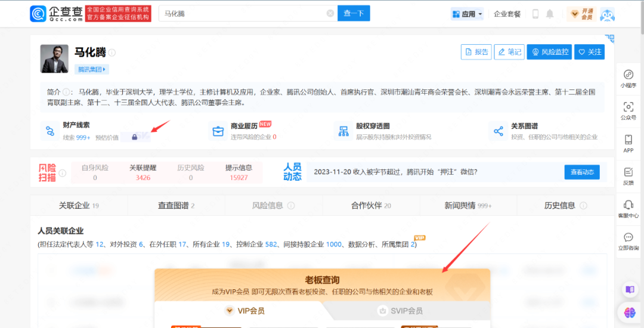
Task: Click the Qcc.com logo
Action: [x=56, y=14]
